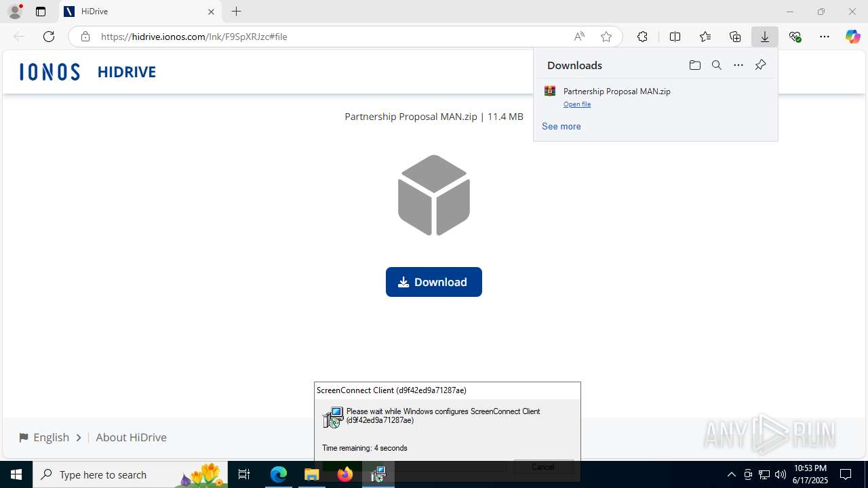Toggle the Downloads toolbar button
Viewport: 868px width, 488px height.
click(x=765, y=37)
